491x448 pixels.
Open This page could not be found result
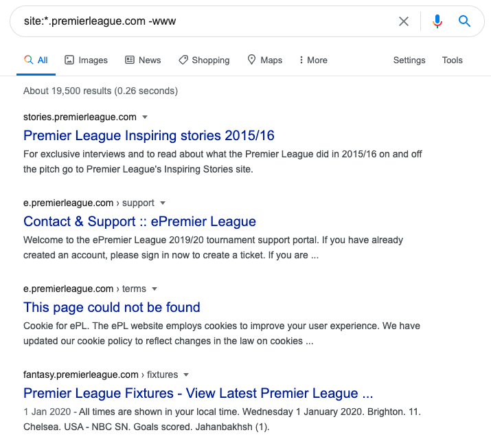pos(112,307)
